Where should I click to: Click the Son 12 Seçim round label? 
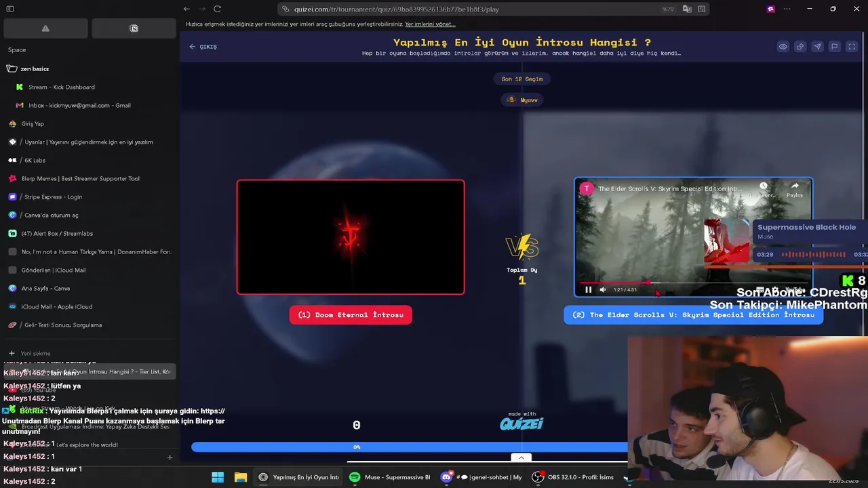pos(521,79)
